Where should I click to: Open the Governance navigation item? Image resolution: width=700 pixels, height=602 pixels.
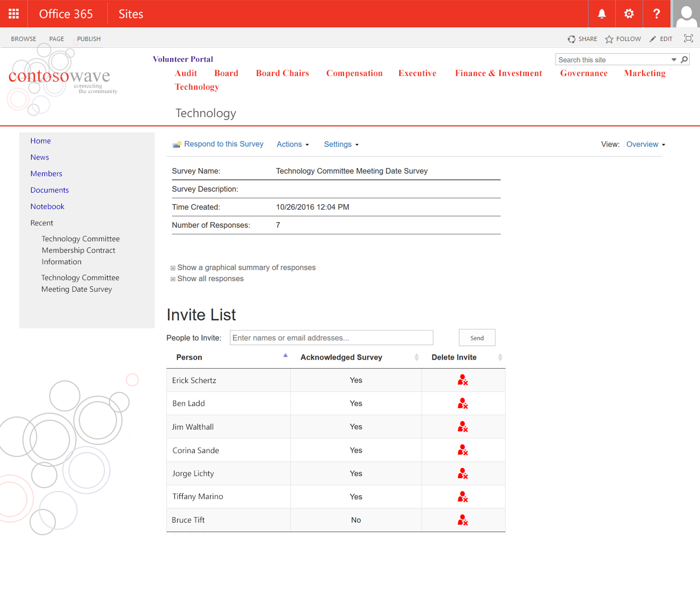click(x=584, y=73)
